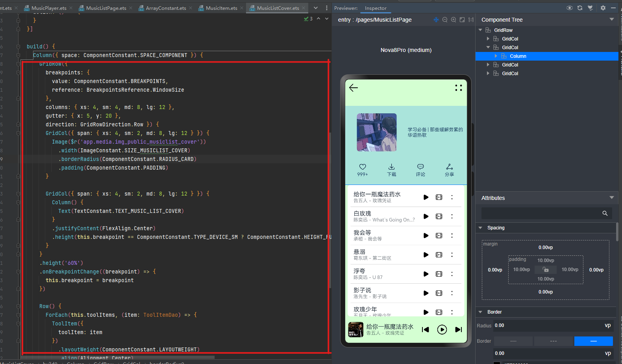
Task: Play the song 悬溺
Action: 426,255
